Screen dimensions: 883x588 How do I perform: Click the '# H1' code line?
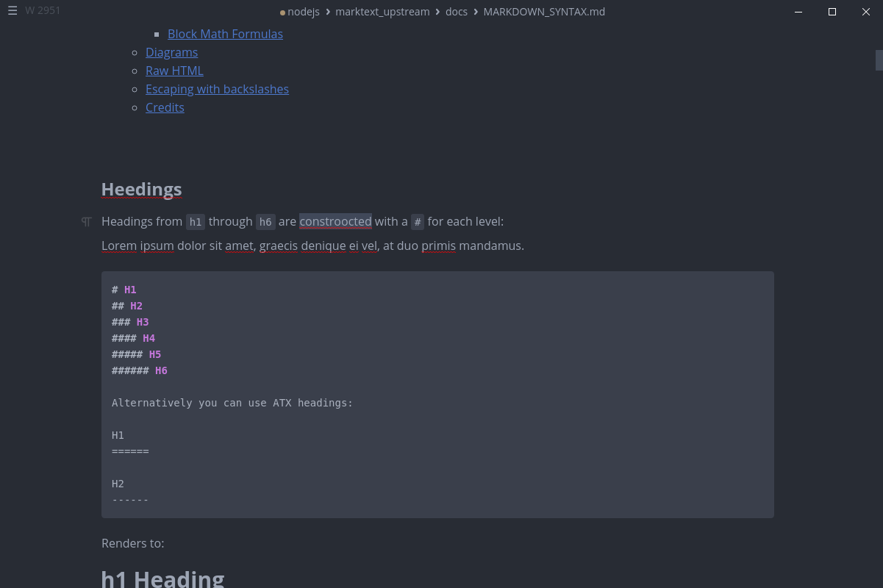click(x=124, y=290)
